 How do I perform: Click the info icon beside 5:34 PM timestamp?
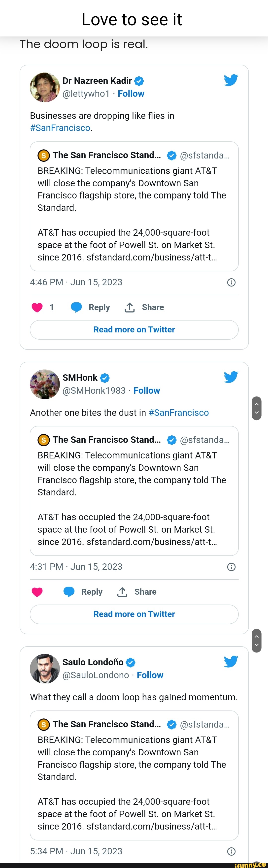(231, 851)
